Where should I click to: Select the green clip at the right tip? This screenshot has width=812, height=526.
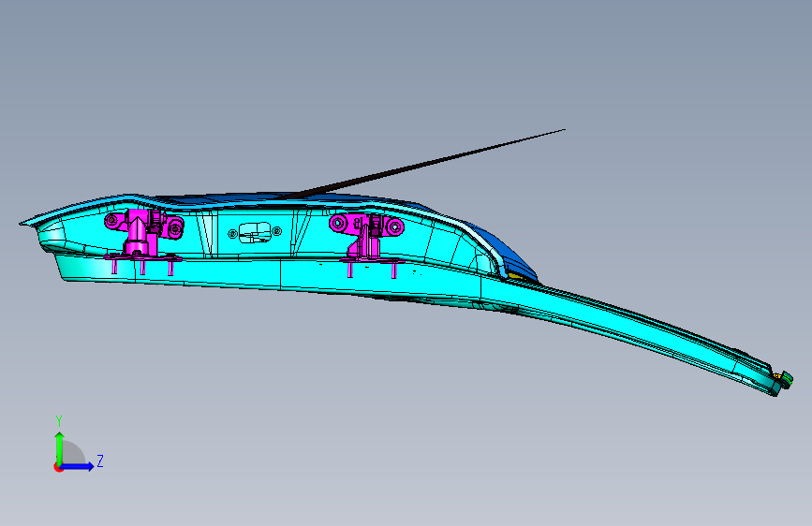coord(787,379)
